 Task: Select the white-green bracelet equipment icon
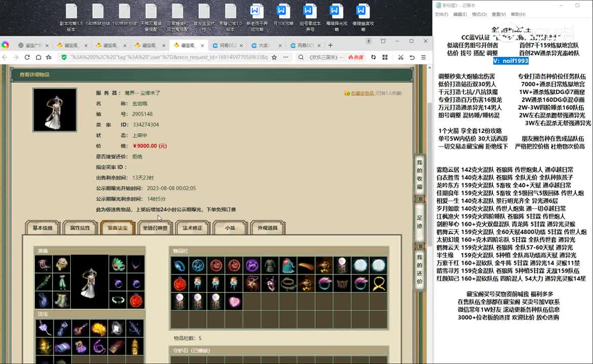[x=118, y=300]
